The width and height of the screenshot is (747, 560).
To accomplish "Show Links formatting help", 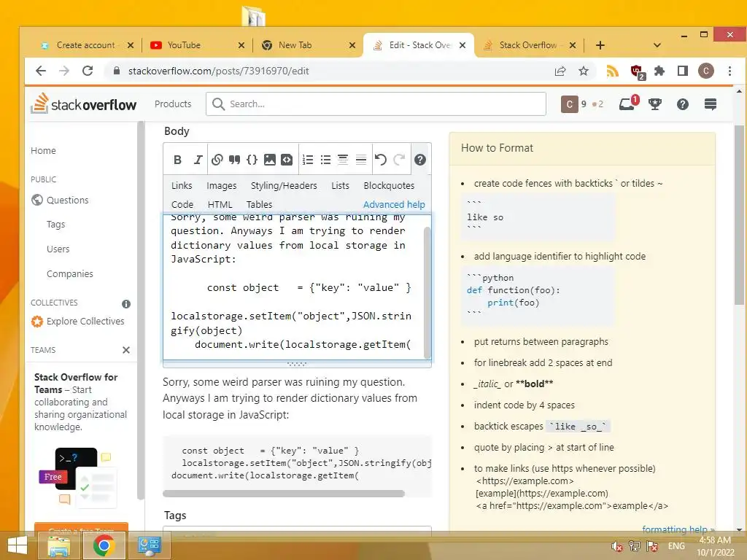I will [x=182, y=185].
